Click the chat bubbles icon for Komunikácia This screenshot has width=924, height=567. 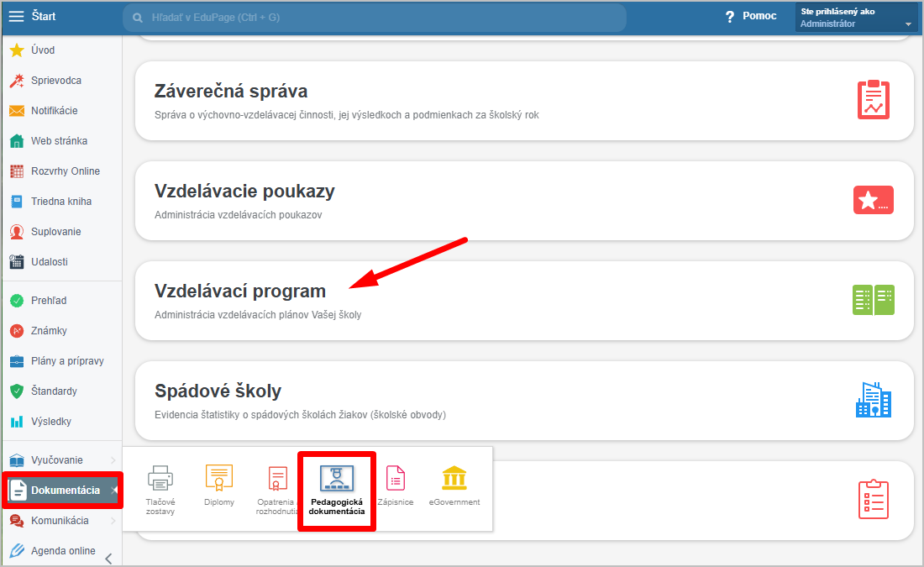click(x=17, y=521)
